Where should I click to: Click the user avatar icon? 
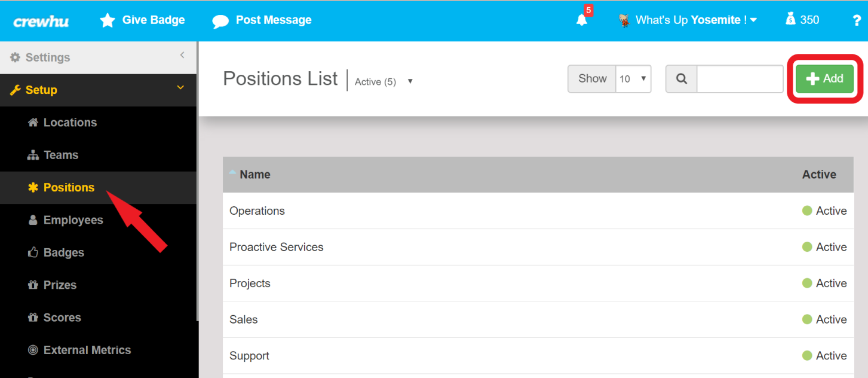(x=625, y=20)
